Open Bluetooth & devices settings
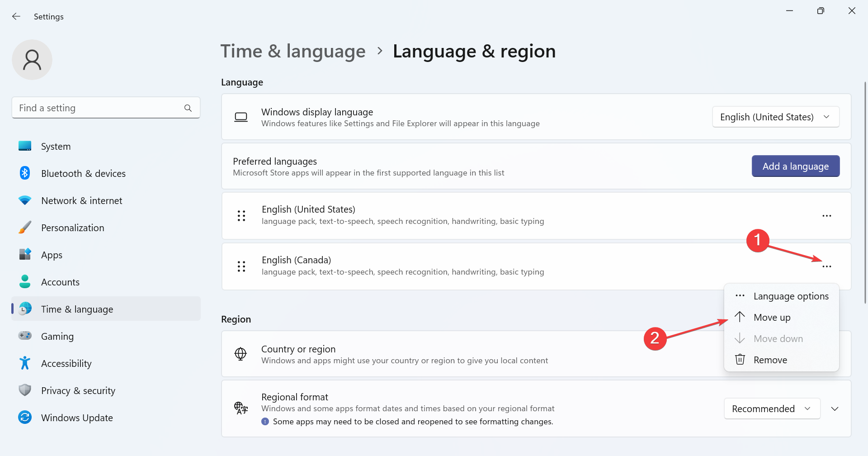This screenshot has height=456, width=868. click(x=106, y=173)
